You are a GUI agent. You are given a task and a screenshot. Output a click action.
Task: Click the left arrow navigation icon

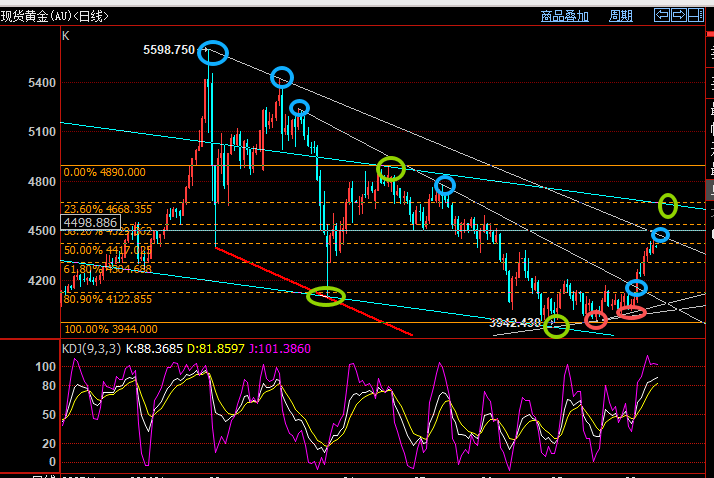point(661,15)
